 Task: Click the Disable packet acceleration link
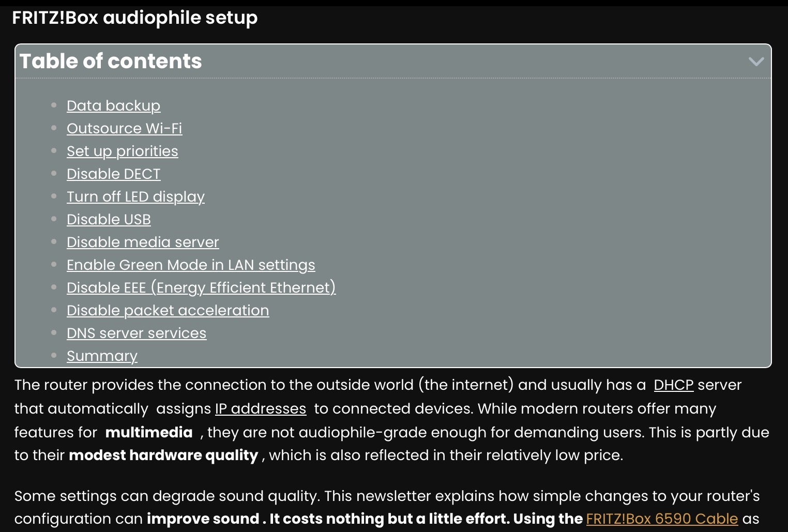pos(168,310)
